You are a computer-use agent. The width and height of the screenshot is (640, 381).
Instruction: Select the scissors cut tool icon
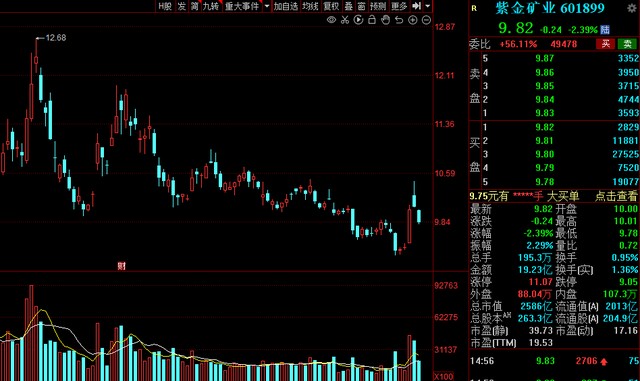[x=345, y=20]
